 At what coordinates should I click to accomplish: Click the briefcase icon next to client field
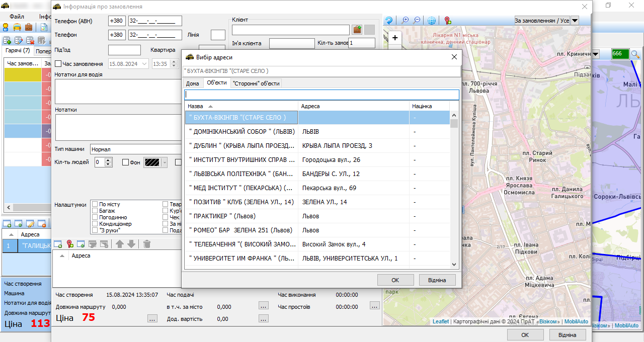click(x=357, y=30)
